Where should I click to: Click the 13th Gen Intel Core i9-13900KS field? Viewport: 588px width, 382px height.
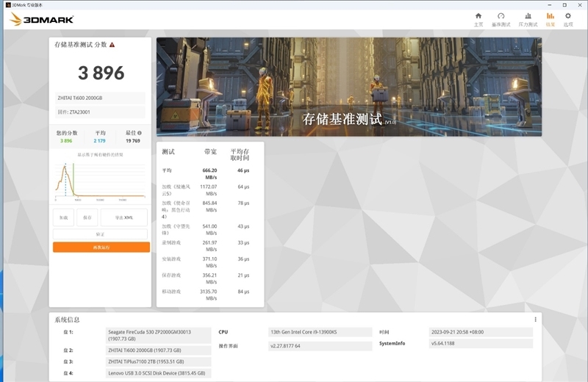(320, 332)
